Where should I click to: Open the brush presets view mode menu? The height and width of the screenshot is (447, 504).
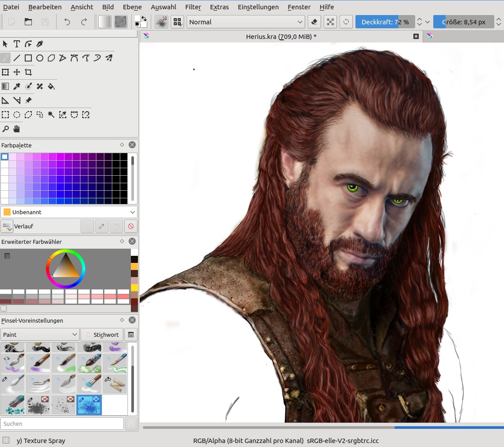pos(131,335)
